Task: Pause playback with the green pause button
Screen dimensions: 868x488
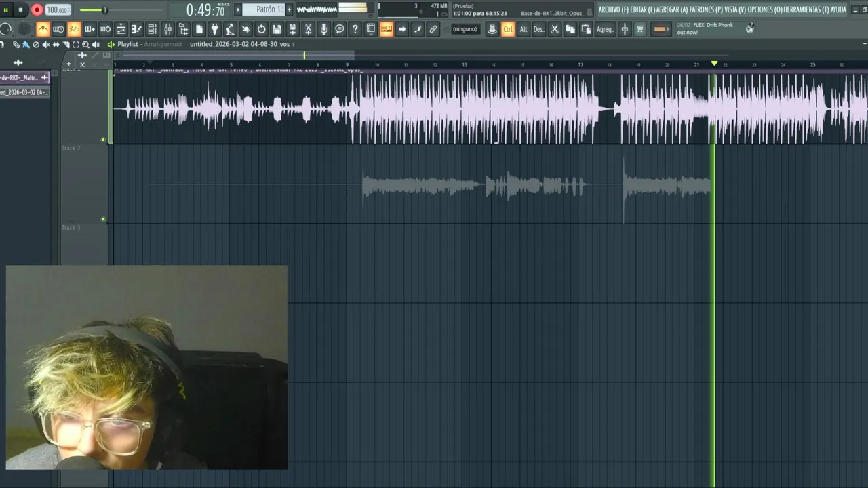Action: tap(6, 9)
